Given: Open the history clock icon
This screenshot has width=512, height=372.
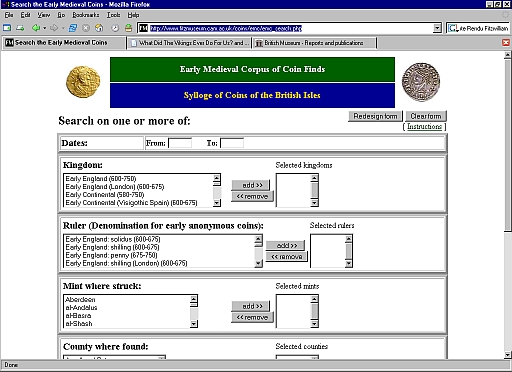Looking at the screenshot, I should click(115, 28).
